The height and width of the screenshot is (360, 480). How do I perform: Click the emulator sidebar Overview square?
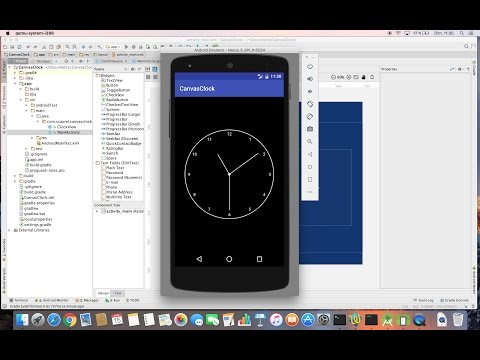point(310,179)
